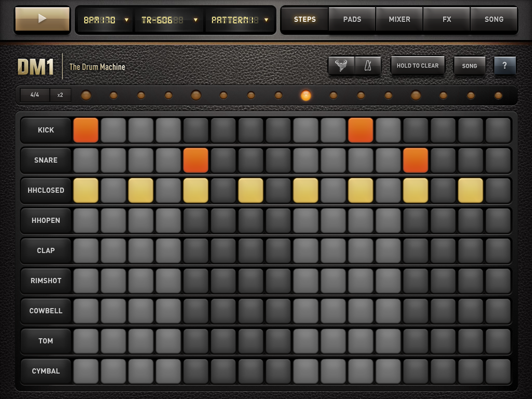Select the TOM track label

(46, 341)
